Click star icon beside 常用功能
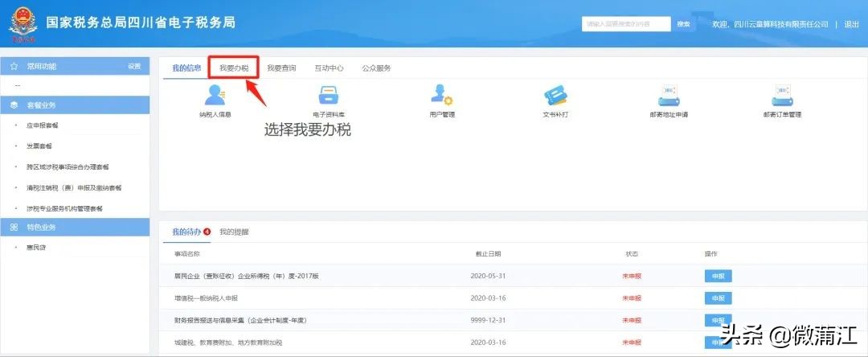The width and height of the screenshot is (868, 357). click(x=14, y=67)
